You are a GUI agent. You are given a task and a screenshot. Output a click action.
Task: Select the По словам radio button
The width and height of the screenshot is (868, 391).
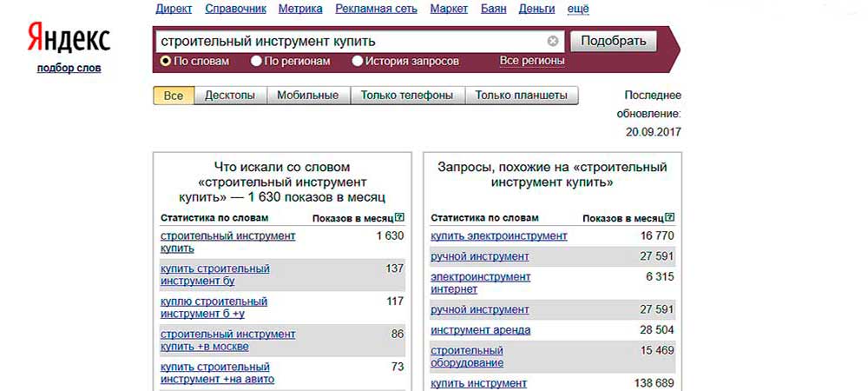coord(165,61)
